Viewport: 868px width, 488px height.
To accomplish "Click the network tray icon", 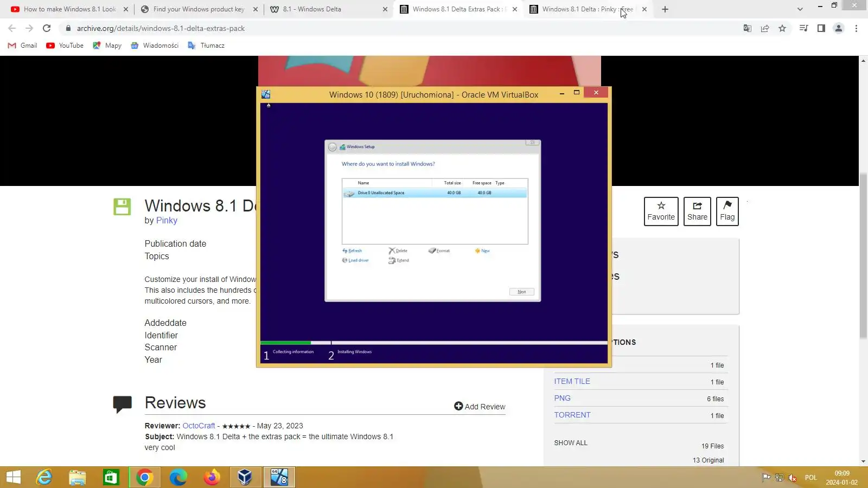I will pos(780,478).
